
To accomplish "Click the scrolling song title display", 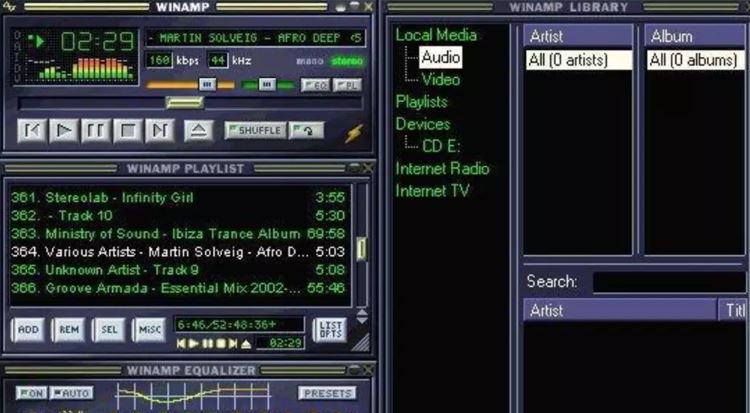I will (255, 38).
